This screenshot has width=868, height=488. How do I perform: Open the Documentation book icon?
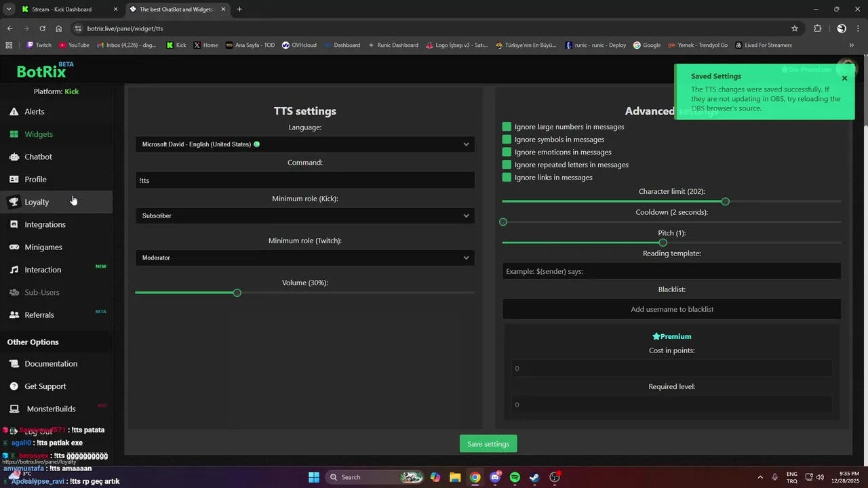pyautogui.click(x=14, y=364)
